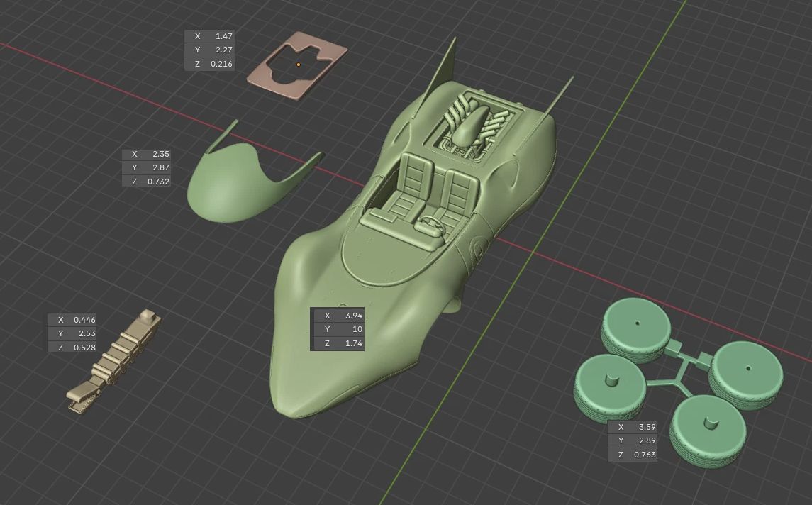Select the X 2.35 dimension field
This screenshot has height=505, width=812.
click(x=146, y=154)
